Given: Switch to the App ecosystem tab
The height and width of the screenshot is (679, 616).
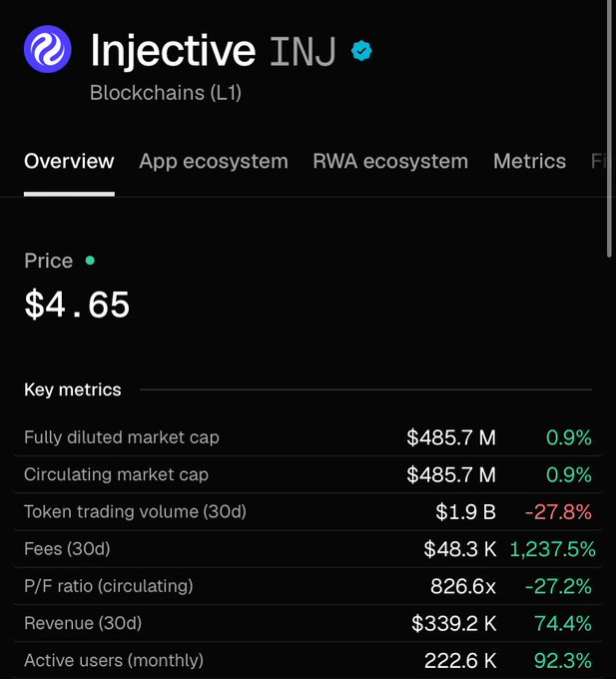Looking at the screenshot, I should click(214, 162).
